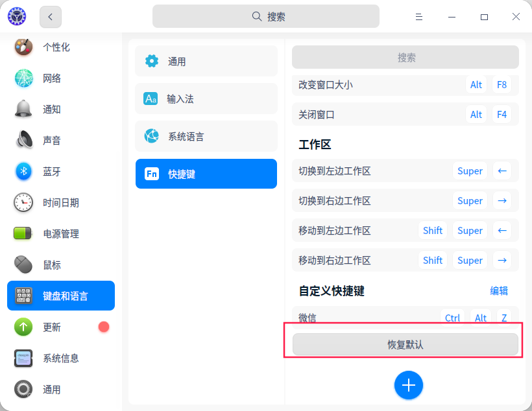
Task: Click Alt key for 关闭窗口
Action: pyautogui.click(x=476, y=115)
